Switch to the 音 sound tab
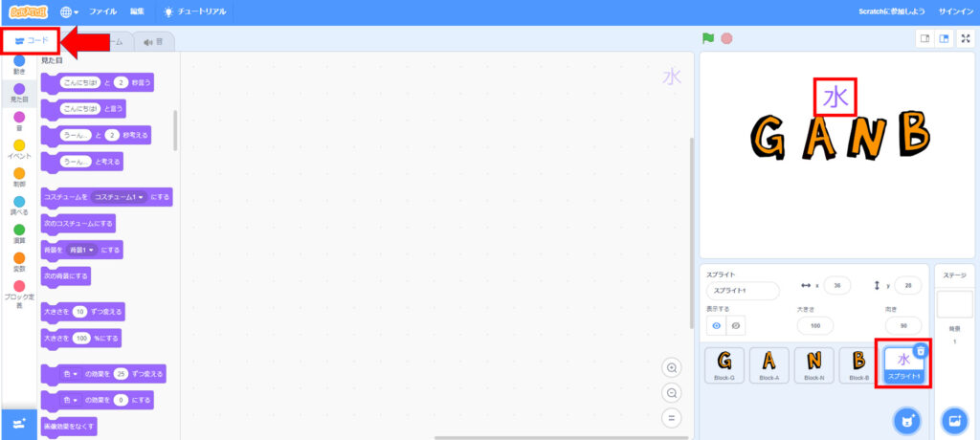Screen dimensions: 980x440 coord(153,42)
